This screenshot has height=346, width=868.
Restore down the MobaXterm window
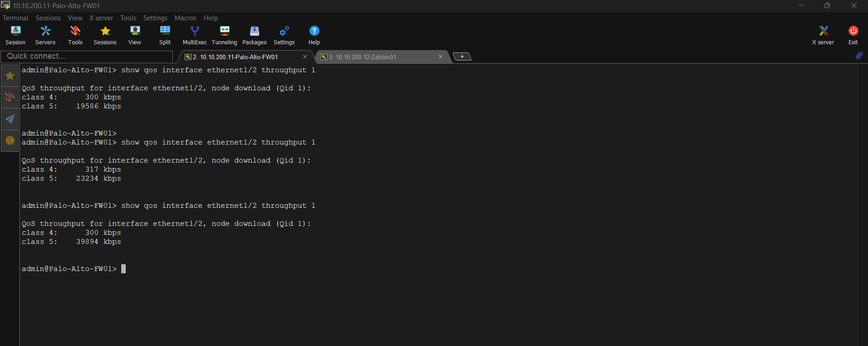pos(827,5)
